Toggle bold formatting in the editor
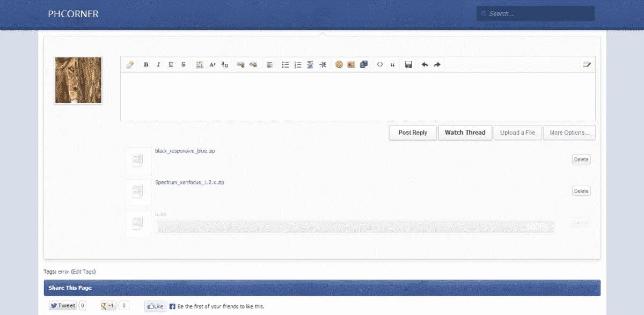This screenshot has height=315, width=644. pos(146,64)
